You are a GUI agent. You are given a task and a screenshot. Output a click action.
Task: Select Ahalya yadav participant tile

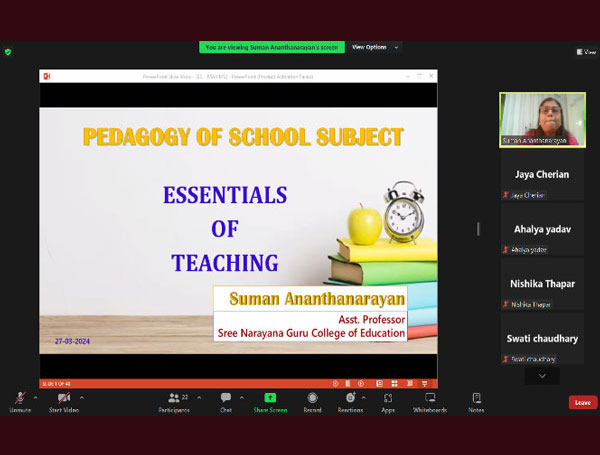[542, 229]
